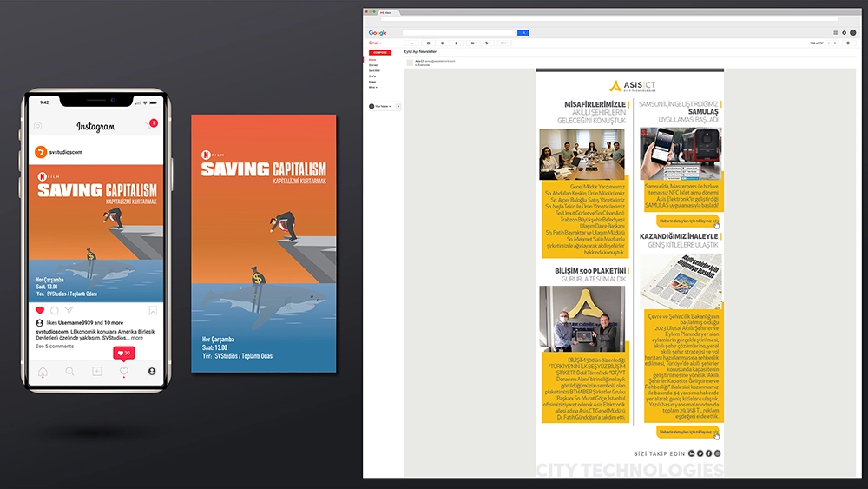
Task: Click the red Gmail Compose button
Action: tap(380, 52)
